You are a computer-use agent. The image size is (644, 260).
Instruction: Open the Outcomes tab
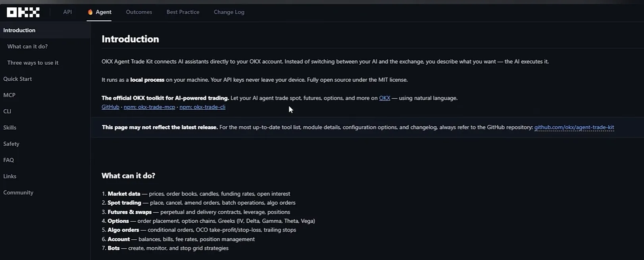[139, 12]
